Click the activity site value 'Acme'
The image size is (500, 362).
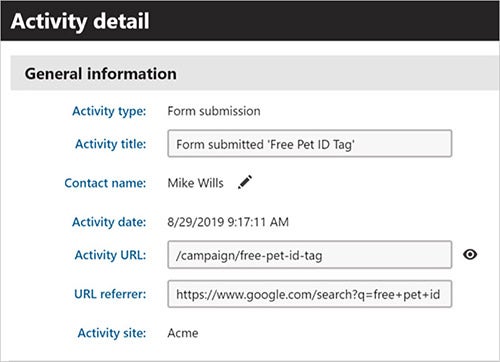[183, 333]
